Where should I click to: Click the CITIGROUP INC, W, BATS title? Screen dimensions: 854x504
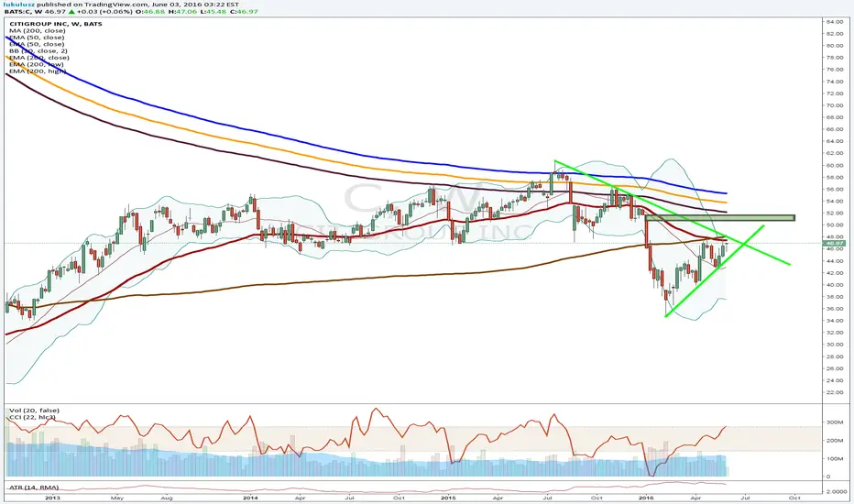tap(56, 24)
